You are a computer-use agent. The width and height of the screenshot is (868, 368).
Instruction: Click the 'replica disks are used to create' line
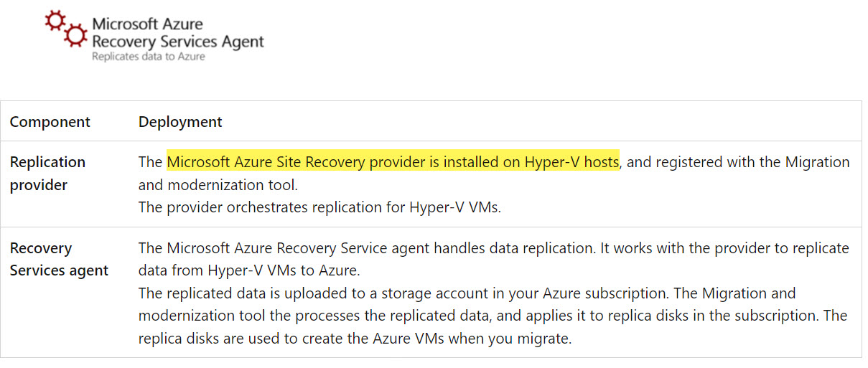coord(355,339)
